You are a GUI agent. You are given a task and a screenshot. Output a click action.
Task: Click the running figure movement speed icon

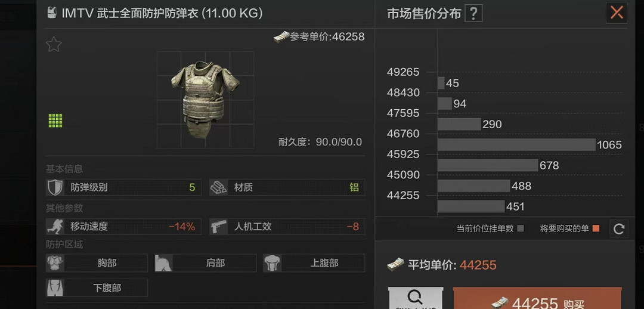click(x=55, y=227)
